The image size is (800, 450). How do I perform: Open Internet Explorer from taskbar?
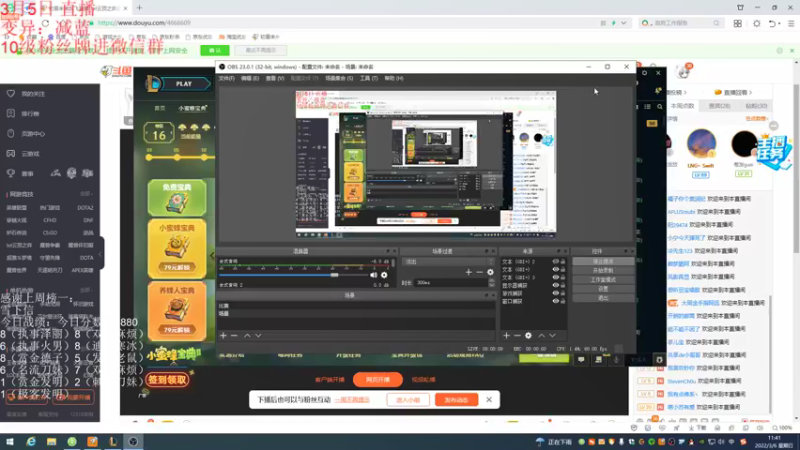[31, 442]
